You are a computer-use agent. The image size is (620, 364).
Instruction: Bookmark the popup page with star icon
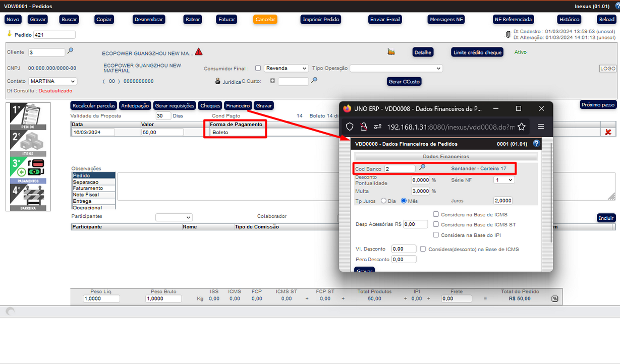(522, 127)
